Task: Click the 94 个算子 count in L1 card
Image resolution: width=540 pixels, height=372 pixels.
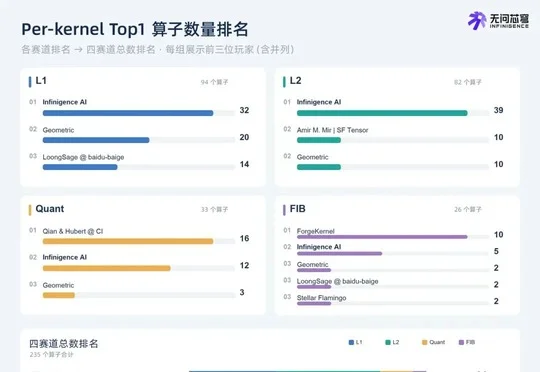Action: click(215, 82)
